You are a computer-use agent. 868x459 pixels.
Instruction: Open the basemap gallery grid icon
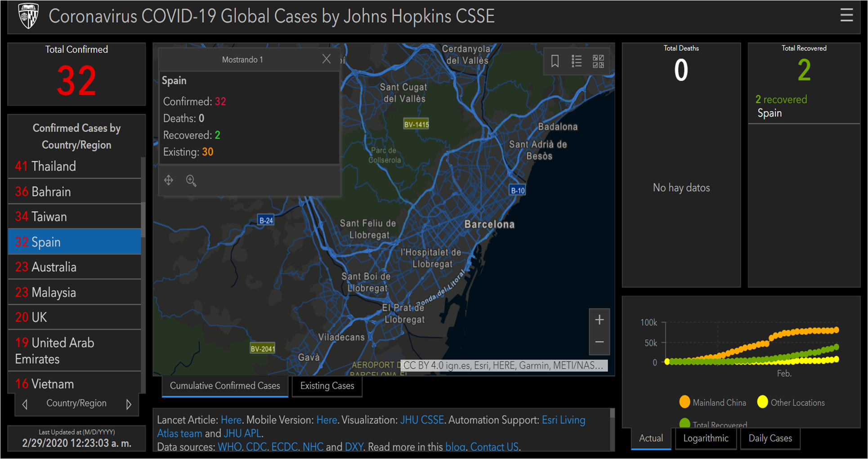pos(598,61)
